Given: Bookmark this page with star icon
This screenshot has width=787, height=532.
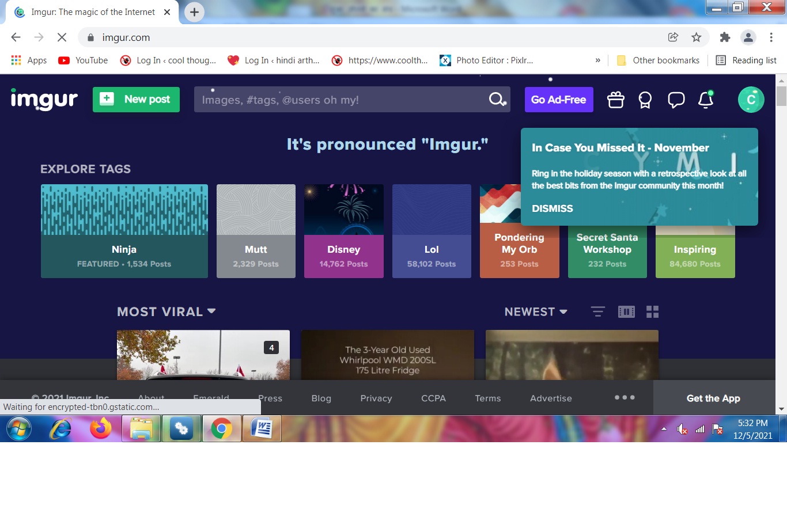Looking at the screenshot, I should [696, 37].
